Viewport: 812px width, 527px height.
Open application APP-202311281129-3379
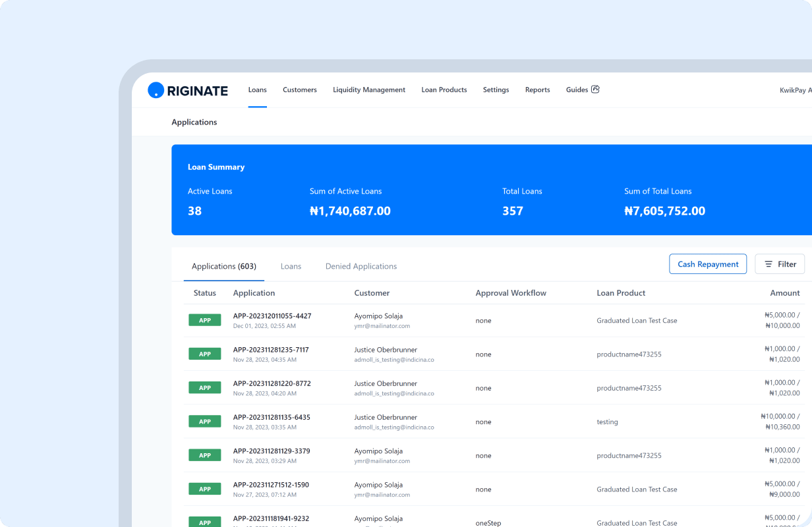pyautogui.click(x=272, y=451)
